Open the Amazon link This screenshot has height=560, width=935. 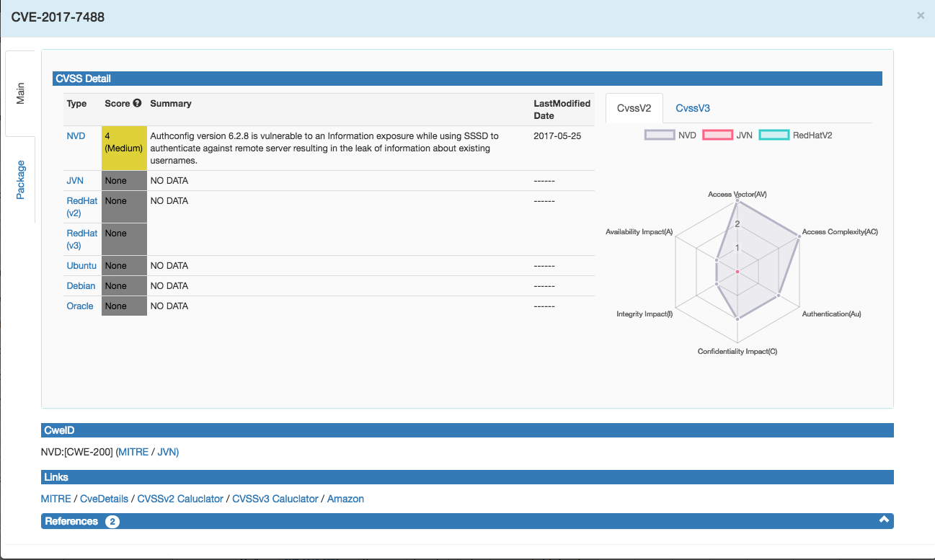[345, 499]
